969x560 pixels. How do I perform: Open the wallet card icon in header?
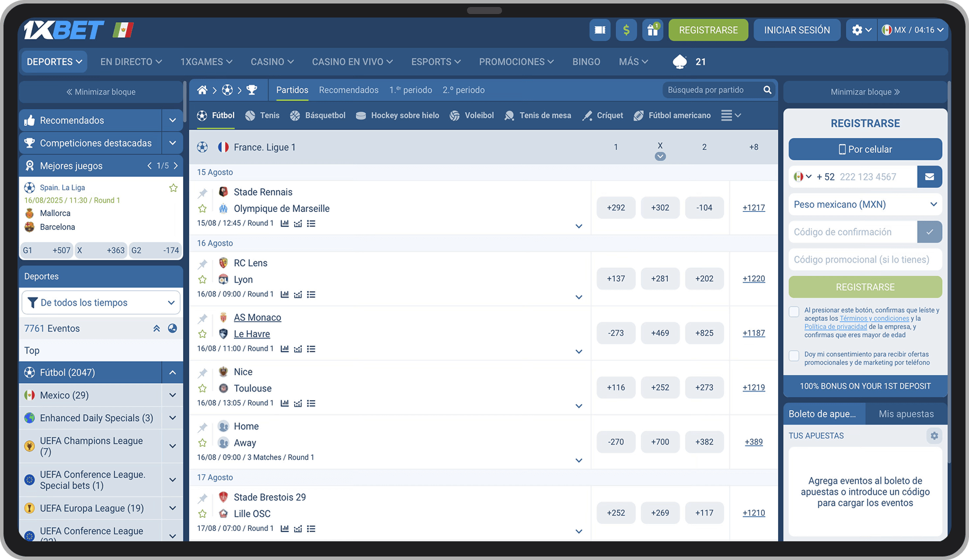pyautogui.click(x=599, y=30)
